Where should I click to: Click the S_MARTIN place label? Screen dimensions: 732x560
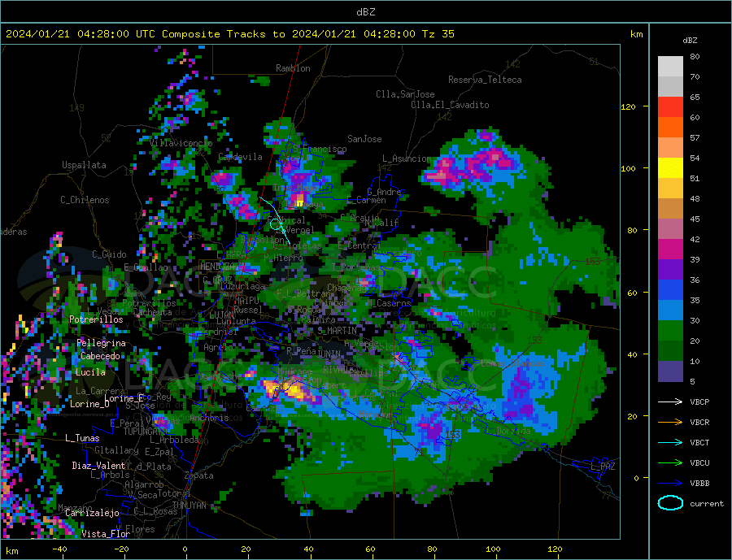pos(337,331)
